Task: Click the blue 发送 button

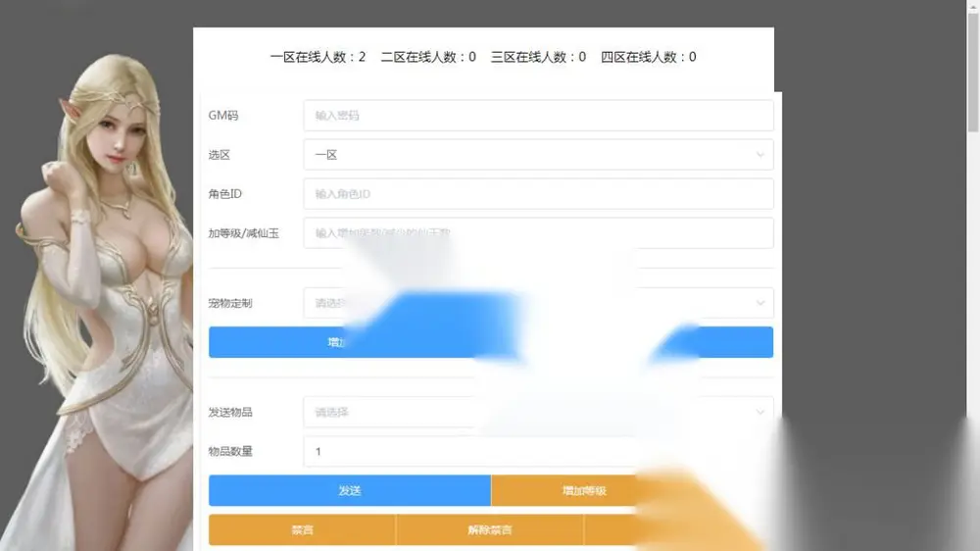Action: click(x=350, y=490)
